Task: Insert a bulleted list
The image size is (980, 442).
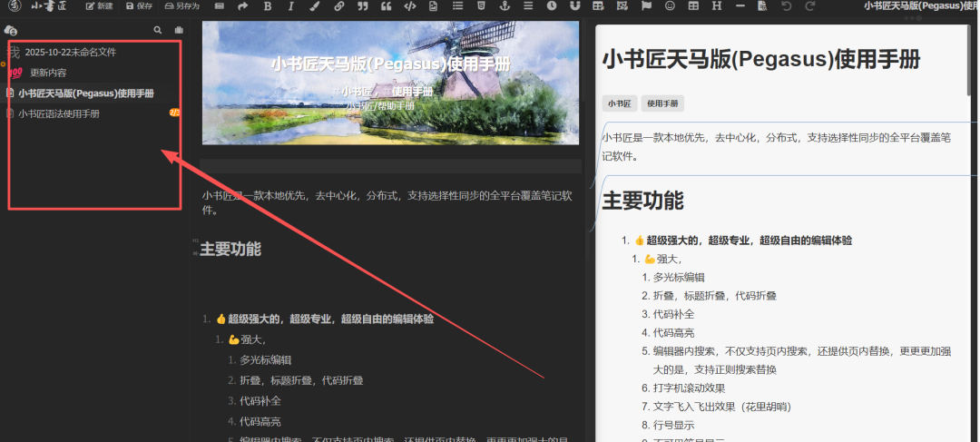Action: tap(457, 6)
